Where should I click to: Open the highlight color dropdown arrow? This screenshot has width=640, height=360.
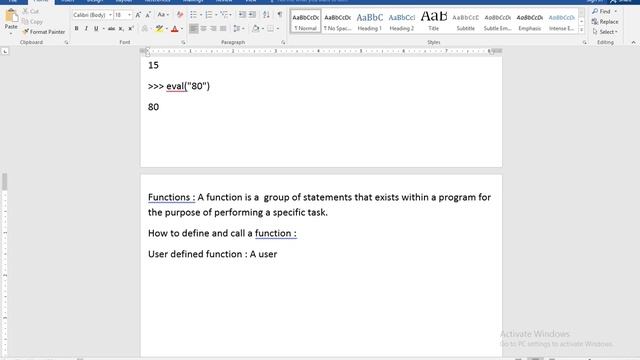[167, 29]
